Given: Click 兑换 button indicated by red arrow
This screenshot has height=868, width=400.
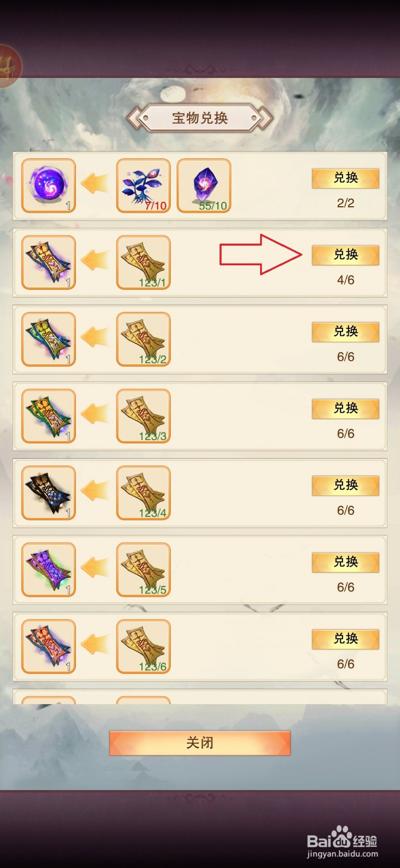Looking at the screenshot, I should coord(345,255).
